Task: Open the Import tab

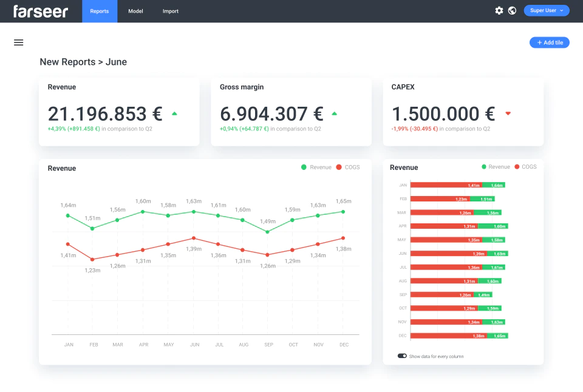Action: (170, 11)
